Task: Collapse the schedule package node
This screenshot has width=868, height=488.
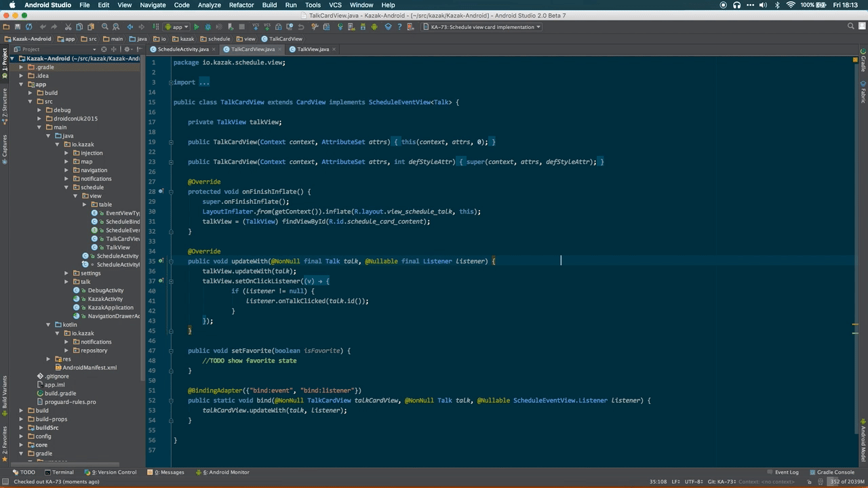Action: [66, 187]
